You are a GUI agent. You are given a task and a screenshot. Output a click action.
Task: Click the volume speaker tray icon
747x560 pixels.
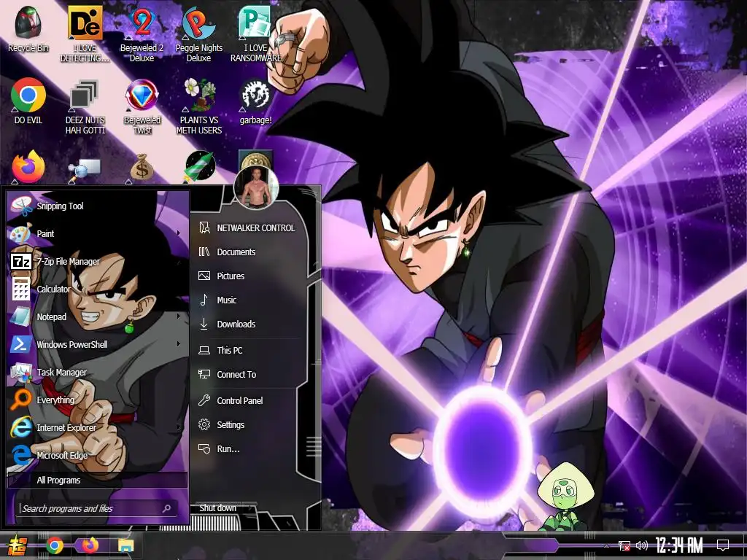642,545
